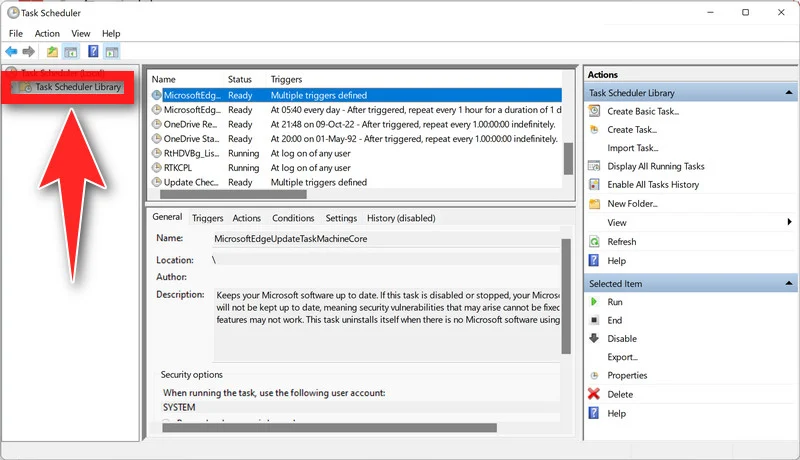Switch to the Actions tab

246,218
